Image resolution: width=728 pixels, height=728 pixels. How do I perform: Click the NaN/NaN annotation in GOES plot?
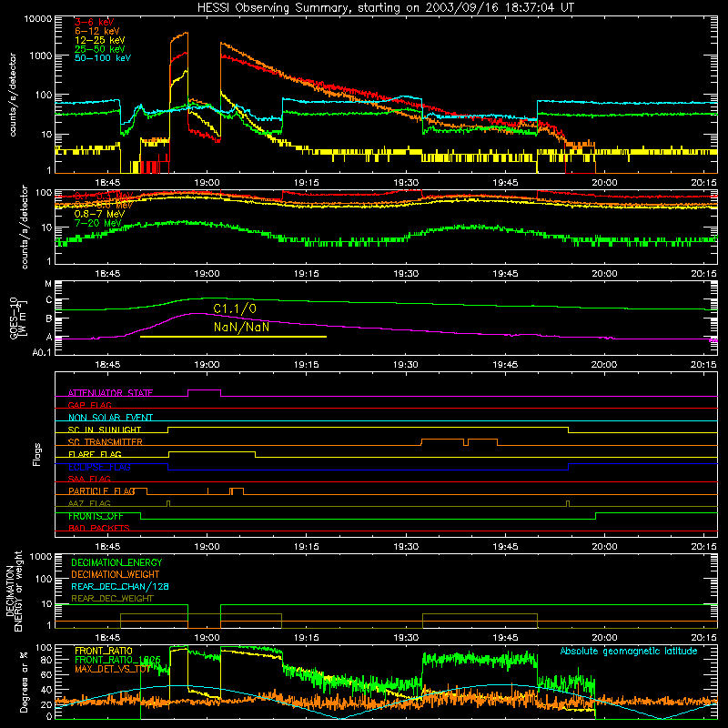(241, 327)
